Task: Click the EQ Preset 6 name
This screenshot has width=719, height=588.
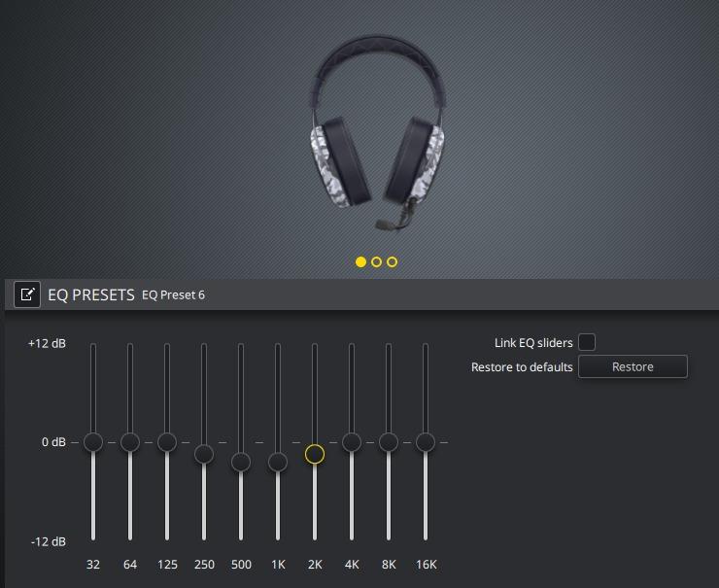Action: pos(173,294)
